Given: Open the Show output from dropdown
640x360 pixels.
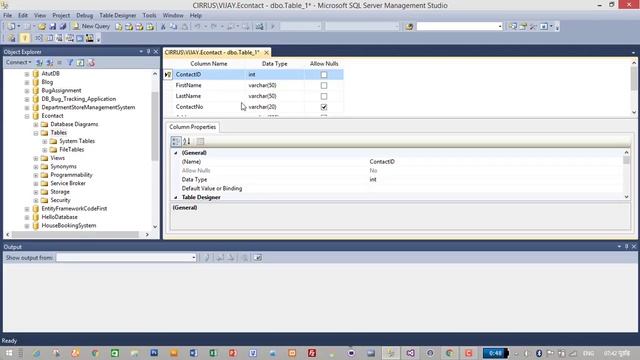Looking at the screenshot, I should pos(127,258).
